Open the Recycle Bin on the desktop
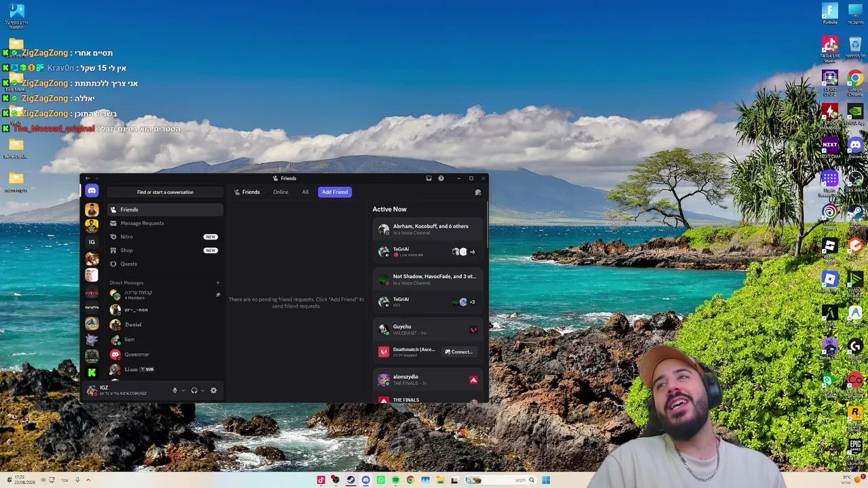 pyautogui.click(x=855, y=48)
